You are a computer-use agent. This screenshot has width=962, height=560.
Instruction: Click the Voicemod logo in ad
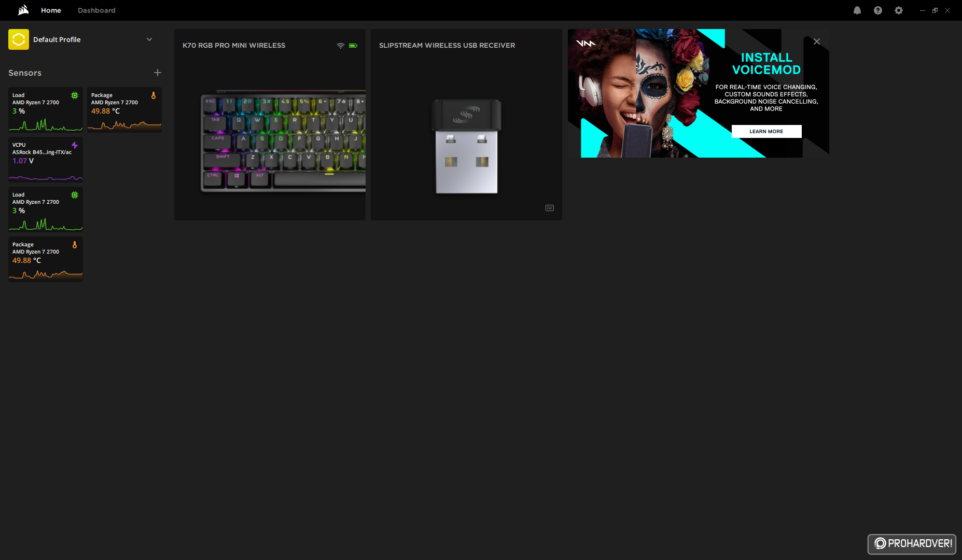(x=586, y=43)
